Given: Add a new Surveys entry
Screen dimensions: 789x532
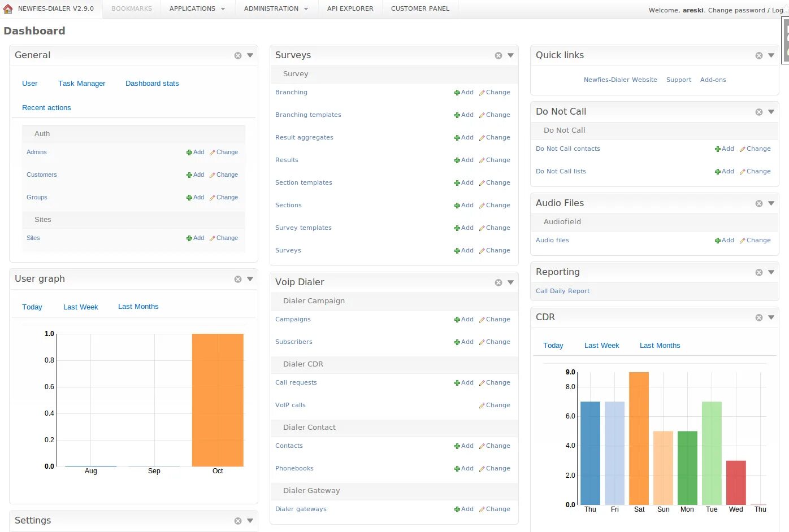Looking at the screenshot, I should point(464,250).
